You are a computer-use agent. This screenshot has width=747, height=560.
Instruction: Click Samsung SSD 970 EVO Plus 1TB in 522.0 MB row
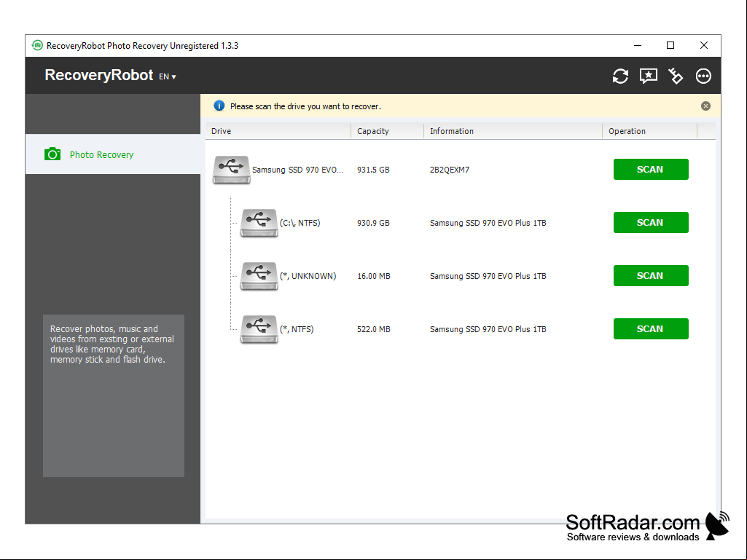[488, 329]
